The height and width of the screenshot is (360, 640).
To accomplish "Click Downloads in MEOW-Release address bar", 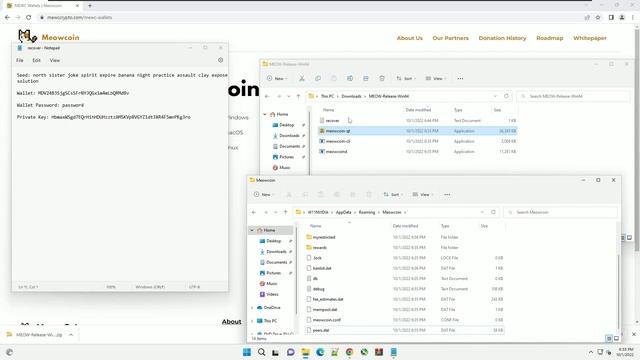I will point(351,96).
